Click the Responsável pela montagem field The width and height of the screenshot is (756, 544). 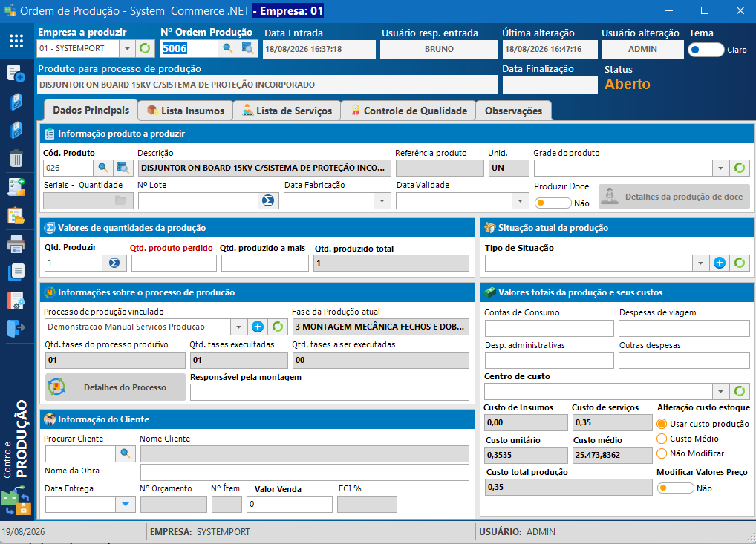tap(329, 392)
